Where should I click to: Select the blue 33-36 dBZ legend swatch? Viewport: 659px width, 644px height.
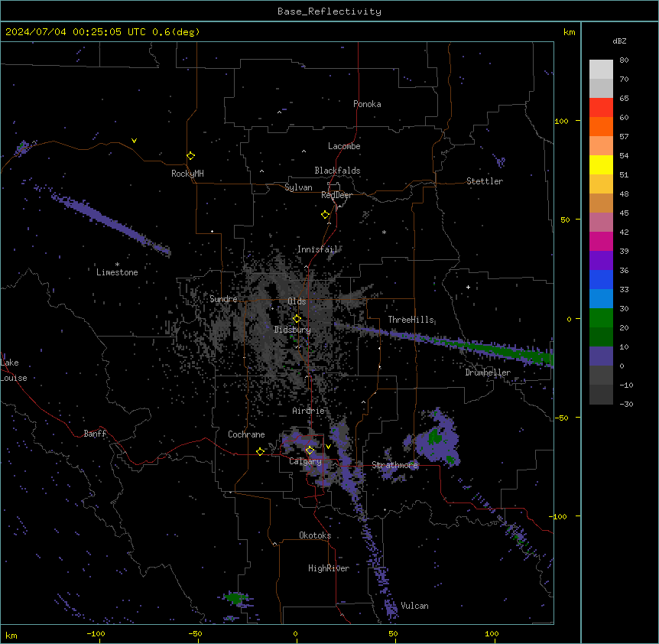pos(601,279)
